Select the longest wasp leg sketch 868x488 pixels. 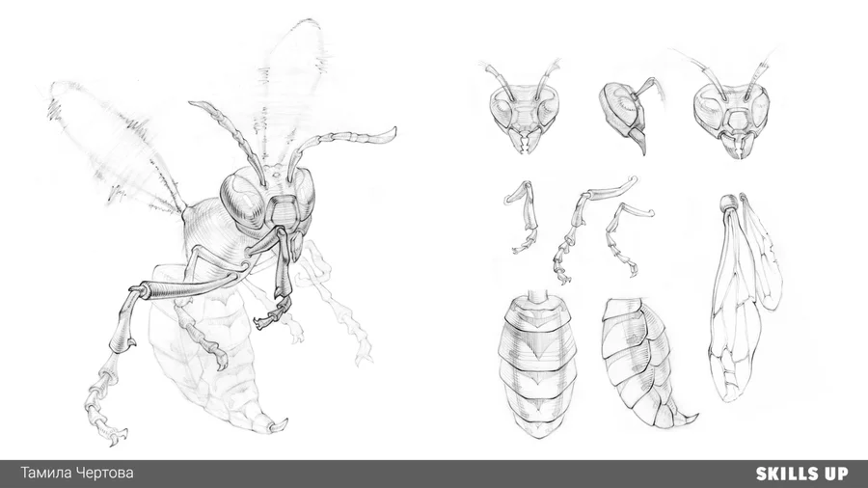click(x=594, y=230)
